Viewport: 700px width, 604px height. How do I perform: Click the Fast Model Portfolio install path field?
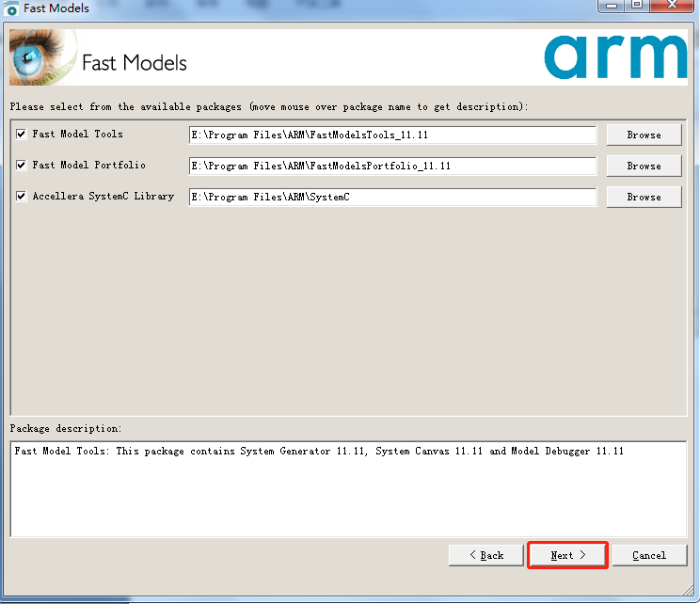tap(392, 167)
